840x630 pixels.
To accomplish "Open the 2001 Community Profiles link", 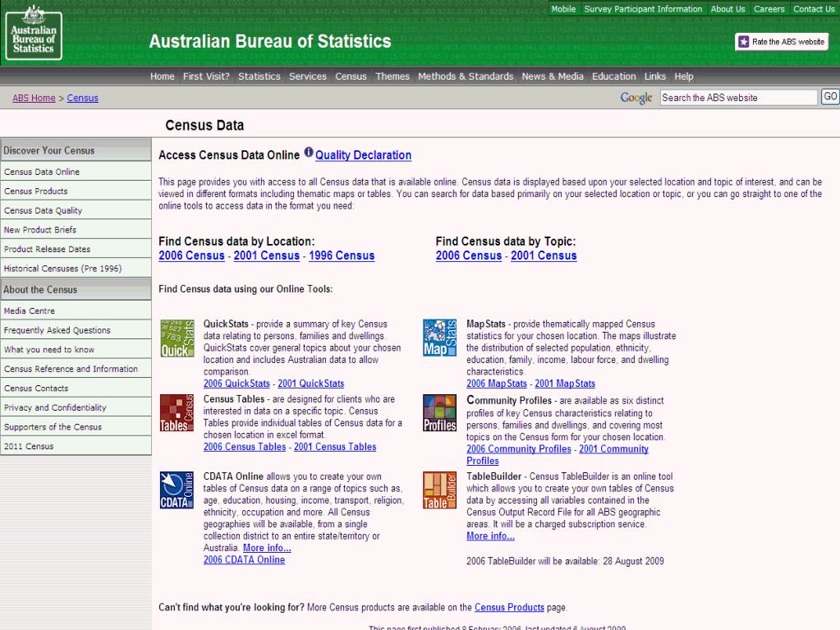I will click(613, 449).
